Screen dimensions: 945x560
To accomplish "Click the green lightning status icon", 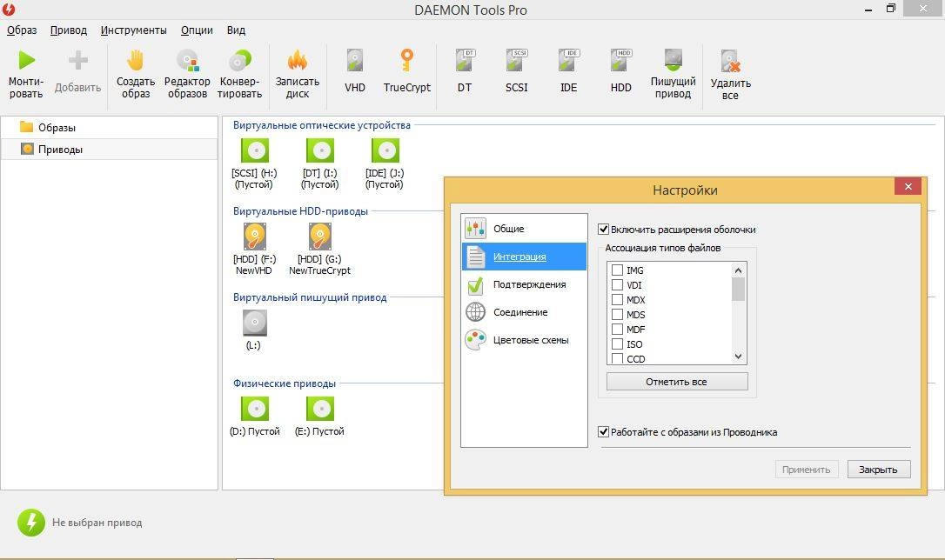I will pyautogui.click(x=31, y=523).
